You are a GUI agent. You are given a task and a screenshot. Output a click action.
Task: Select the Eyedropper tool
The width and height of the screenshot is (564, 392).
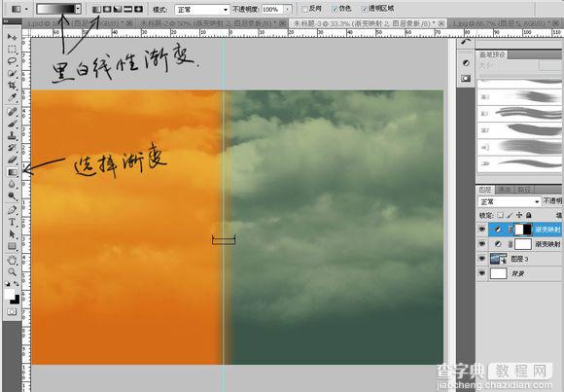pyautogui.click(x=13, y=97)
